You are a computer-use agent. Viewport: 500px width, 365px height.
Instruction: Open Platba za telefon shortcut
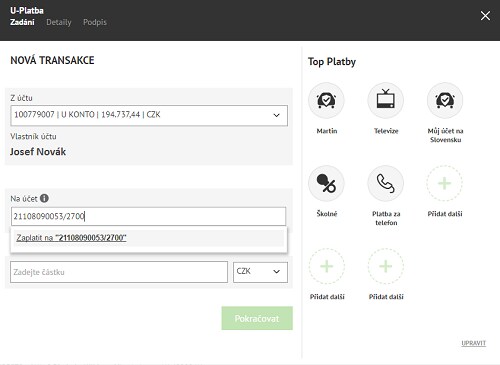tap(385, 183)
